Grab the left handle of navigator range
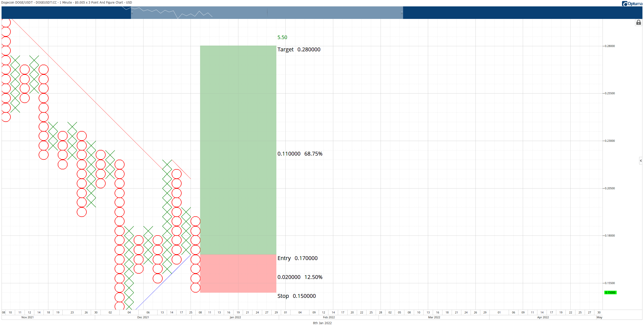Viewport: 644px width, 328px height. (x=132, y=13)
